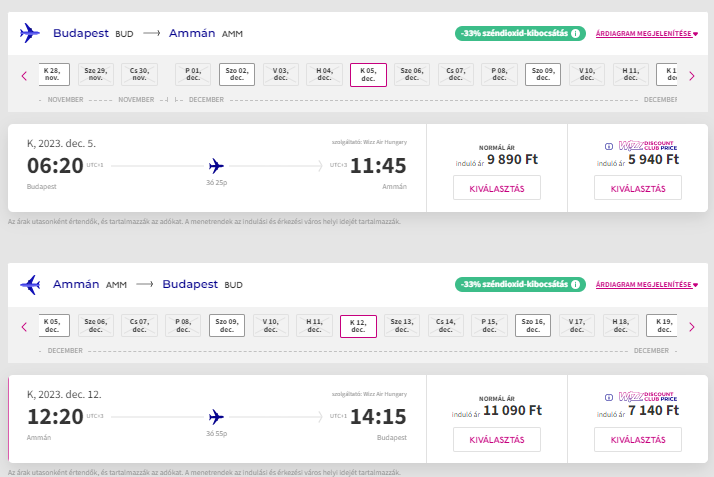This screenshot has width=714, height=477.
Task: Select outbound date Szo 09. dec.
Action: (543, 75)
